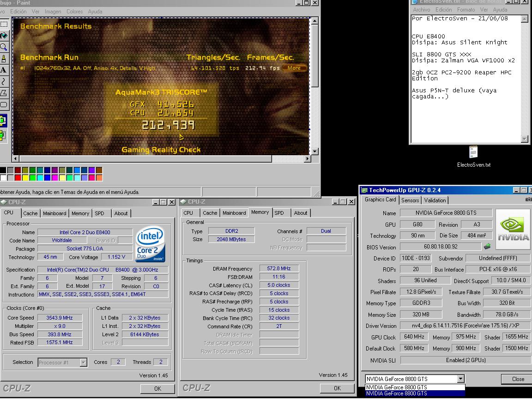
Task: Click the Driver Version field in GPU-Z
Action: tap(465, 326)
